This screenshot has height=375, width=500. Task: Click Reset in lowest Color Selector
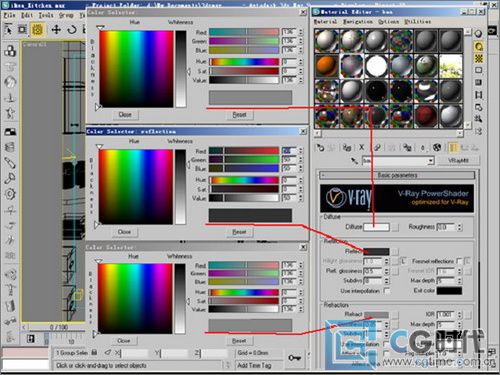point(239,341)
